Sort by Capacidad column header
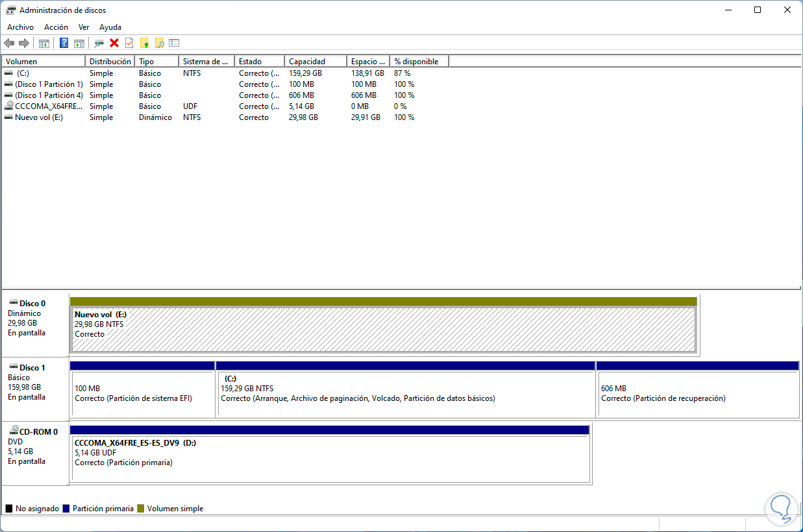The height and width of the screenshot is (532, 803). tap(315, 61)
